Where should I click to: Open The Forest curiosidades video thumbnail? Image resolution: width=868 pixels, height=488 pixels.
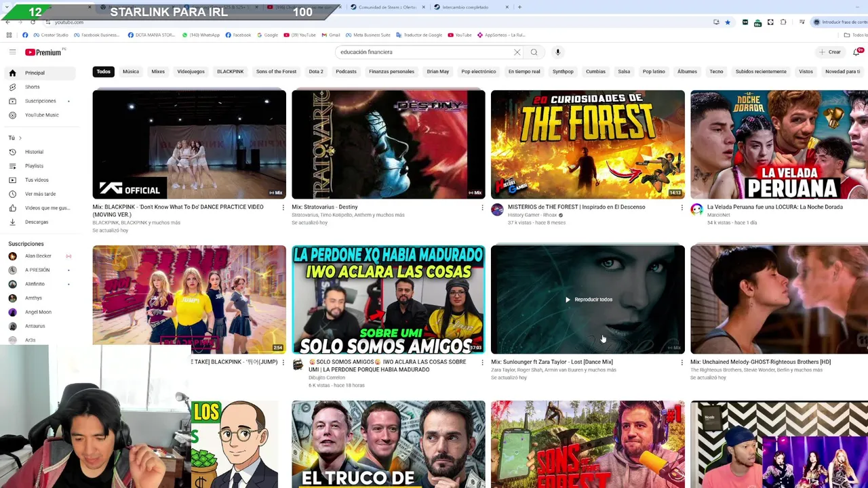(588, 144)
